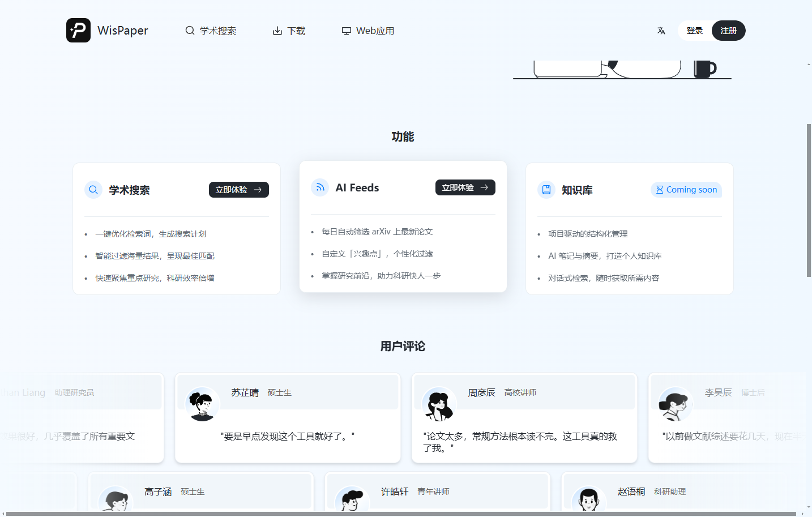Viewport: 812px width, 517px height.
Task: Click the 登录 login button
Action: (694, 31)
